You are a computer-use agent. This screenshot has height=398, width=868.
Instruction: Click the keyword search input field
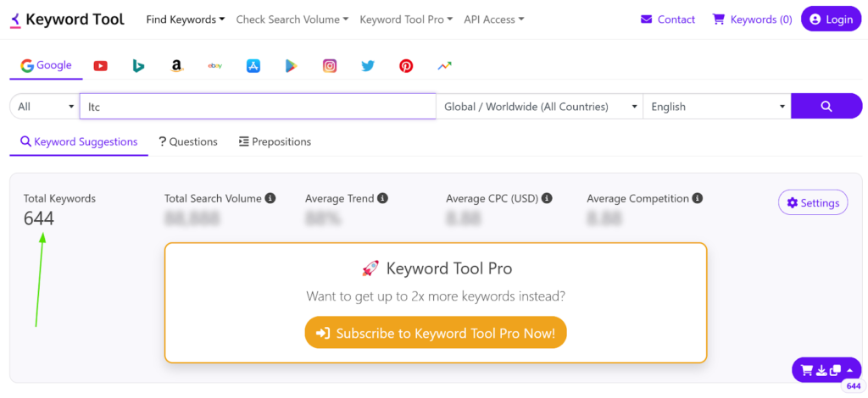[257, 107]
